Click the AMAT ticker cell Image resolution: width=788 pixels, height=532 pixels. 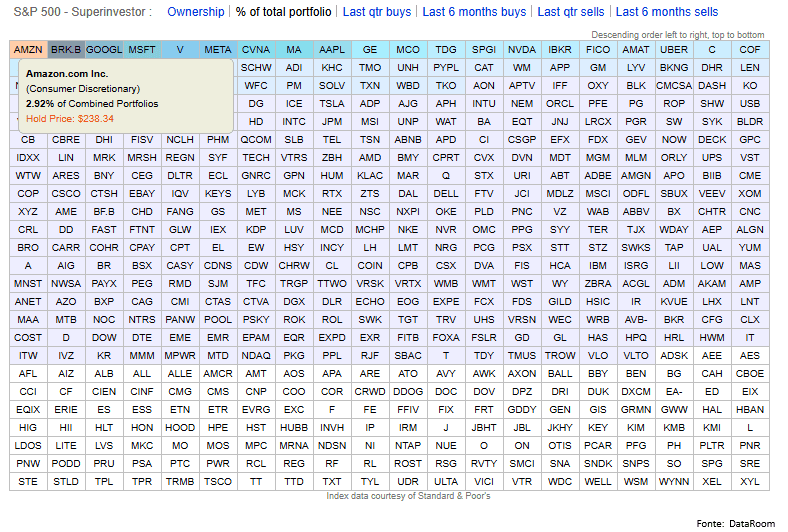pyautogui.click(x=636, y=50)
